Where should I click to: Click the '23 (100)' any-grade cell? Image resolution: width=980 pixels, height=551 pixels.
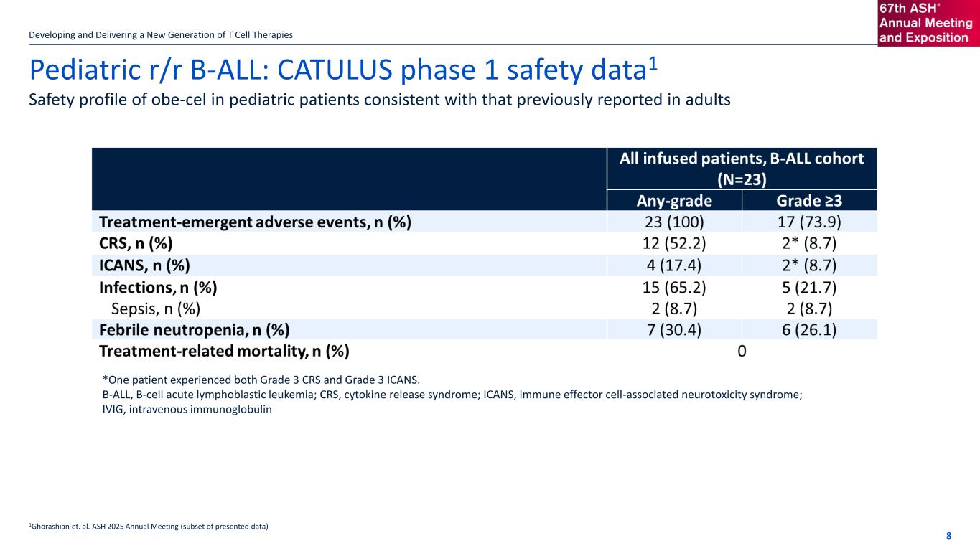tap(674, 222)
